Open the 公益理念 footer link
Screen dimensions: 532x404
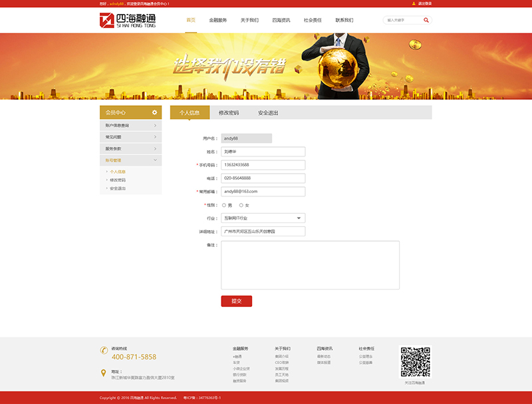pyautogui.click(x=366, y=357)
